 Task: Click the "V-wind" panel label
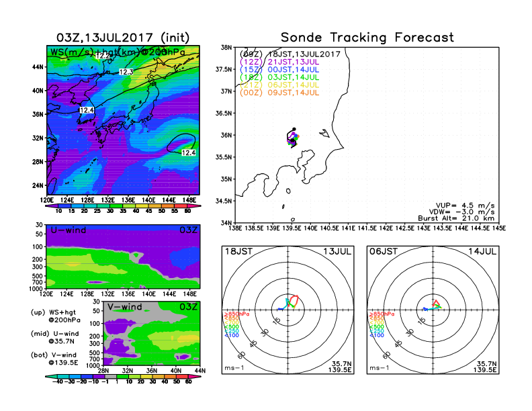[125, 307]
